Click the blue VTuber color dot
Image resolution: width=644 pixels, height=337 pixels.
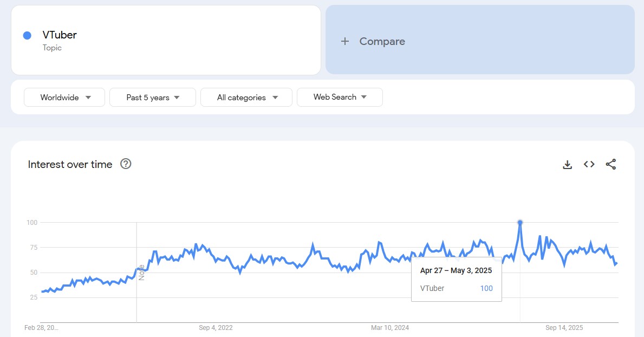tap(27, 36)
